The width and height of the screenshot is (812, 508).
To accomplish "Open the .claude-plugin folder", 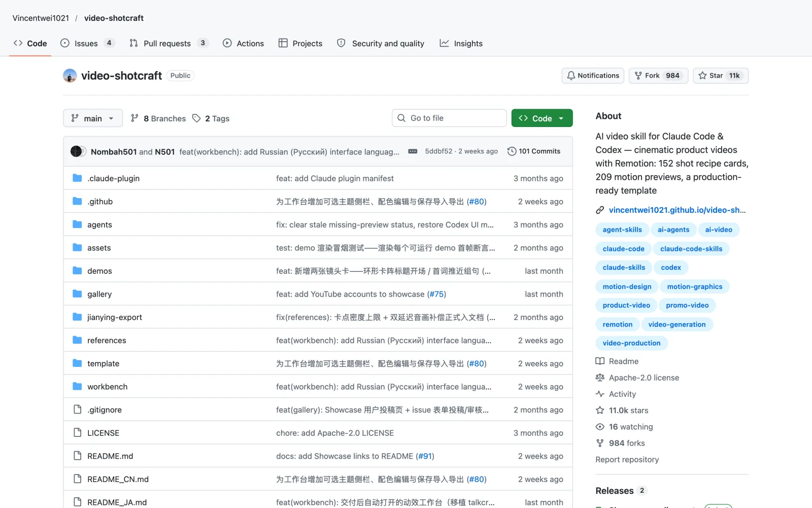I will pos(113,178).
